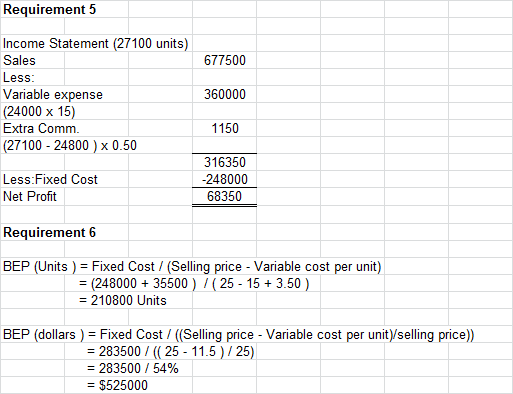
Task: Click the 283500 / (( 25 - 11.5 ) / 25) line
Action: tap(170, 352)
